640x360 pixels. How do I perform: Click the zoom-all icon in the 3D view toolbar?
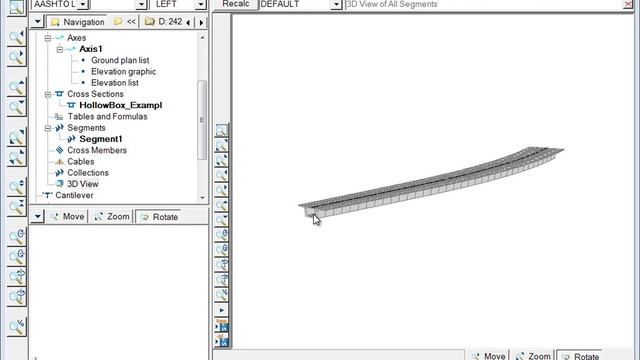point(222,130)
